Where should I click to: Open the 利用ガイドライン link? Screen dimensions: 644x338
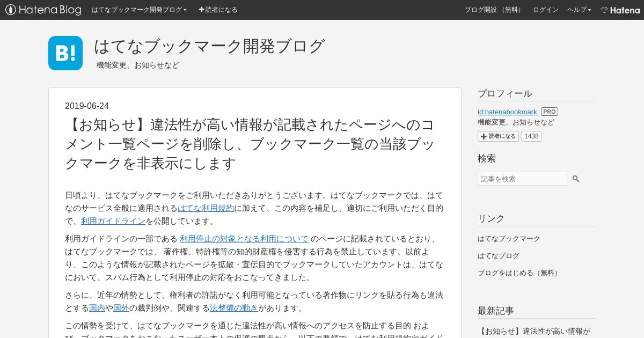113,221
